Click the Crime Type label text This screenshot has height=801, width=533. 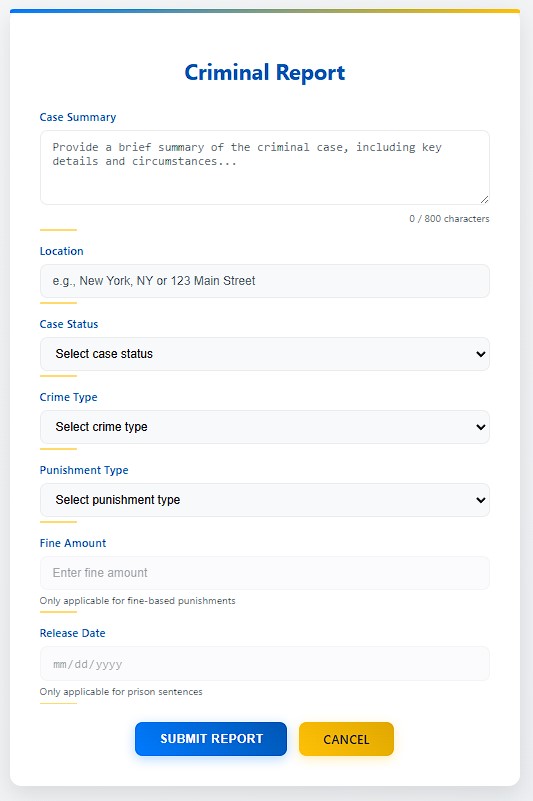(68, 397)
